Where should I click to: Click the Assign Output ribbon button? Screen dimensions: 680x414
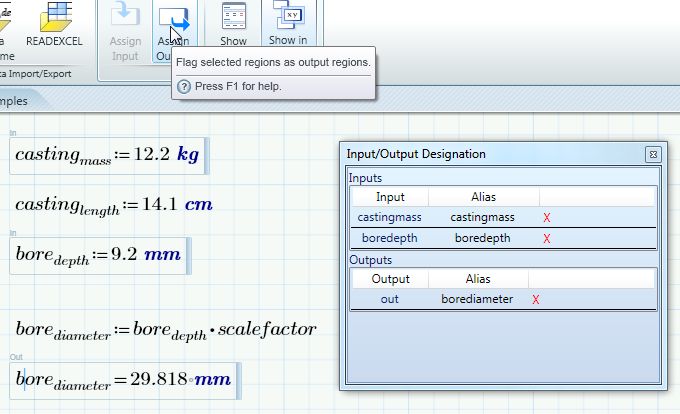point(173,31)
